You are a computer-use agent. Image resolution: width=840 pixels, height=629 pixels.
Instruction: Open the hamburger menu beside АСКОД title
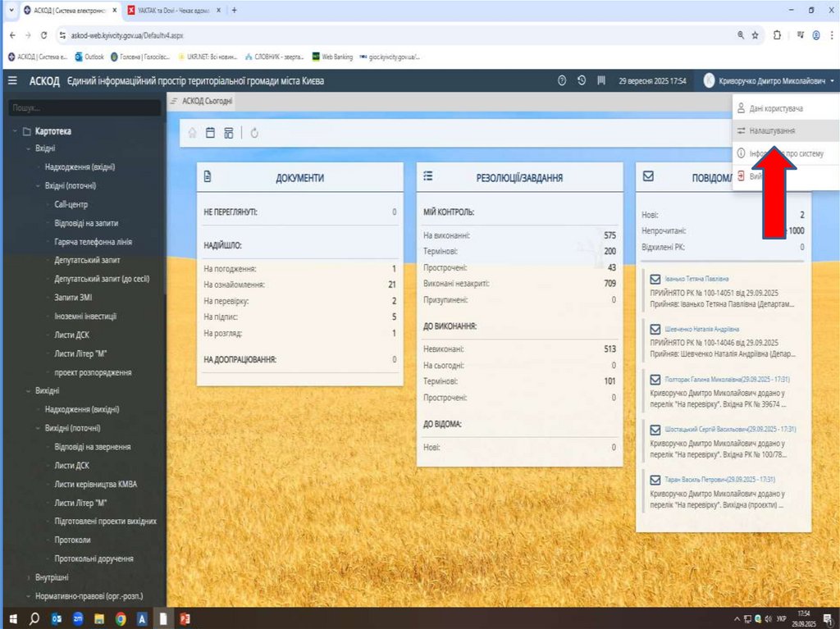coord(12,80)
